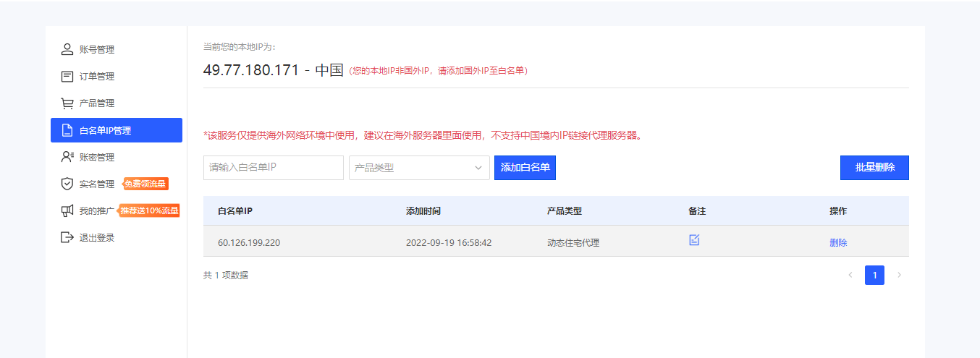
Task: Click the promotion megaphone icon
Action: pyautogui.click(x=67, y=210)
